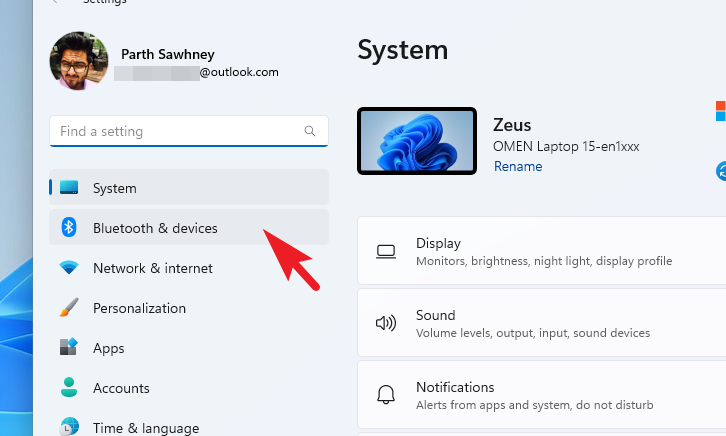Click inside the Find a setting field

tap(189, 131)
